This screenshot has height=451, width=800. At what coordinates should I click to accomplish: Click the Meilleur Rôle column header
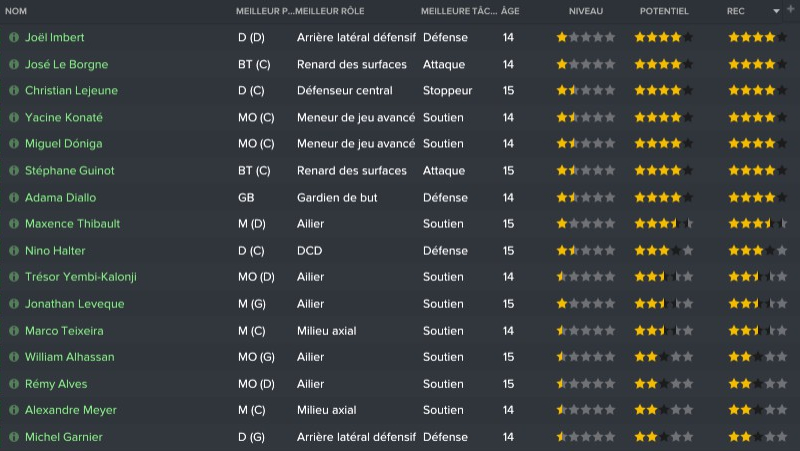click(328, 11)
